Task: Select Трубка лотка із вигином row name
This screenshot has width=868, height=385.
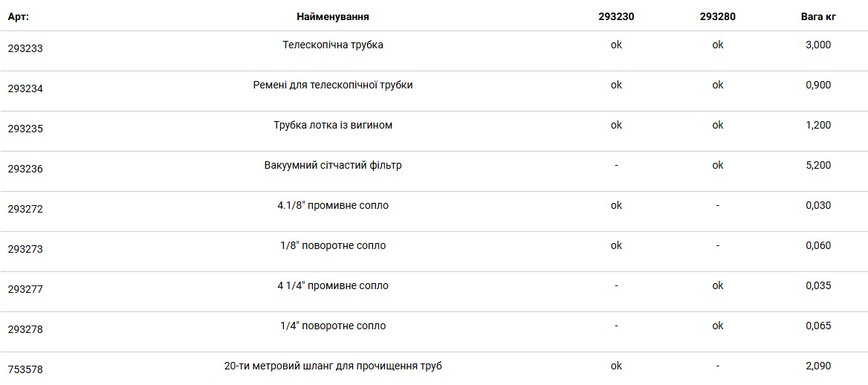Action: 333,125
